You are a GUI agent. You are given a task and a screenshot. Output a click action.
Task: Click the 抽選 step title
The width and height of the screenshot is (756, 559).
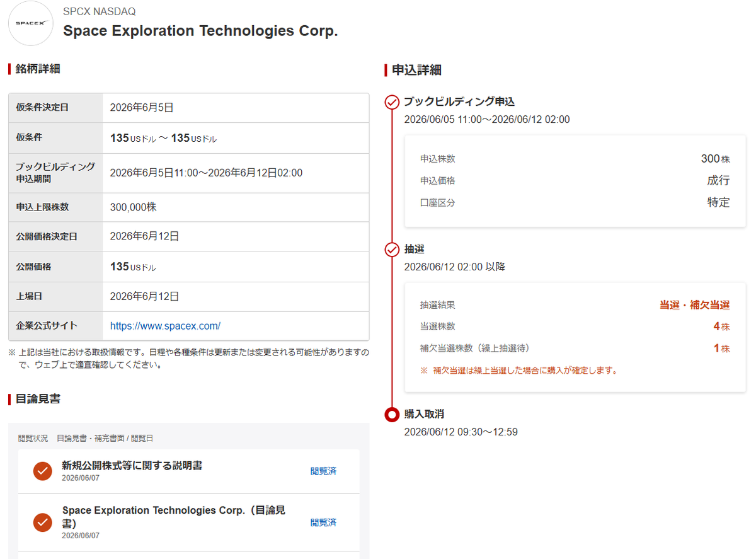click(x=415, y=250)
